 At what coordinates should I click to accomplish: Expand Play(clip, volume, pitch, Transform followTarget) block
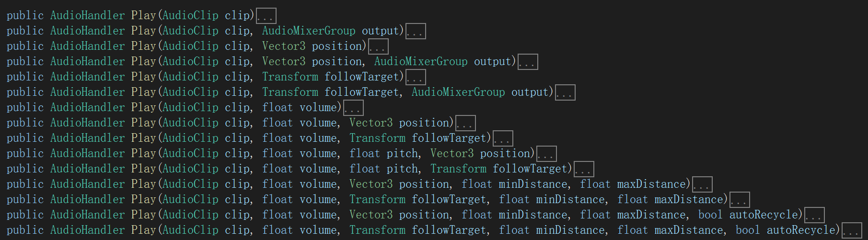point(584,170)
